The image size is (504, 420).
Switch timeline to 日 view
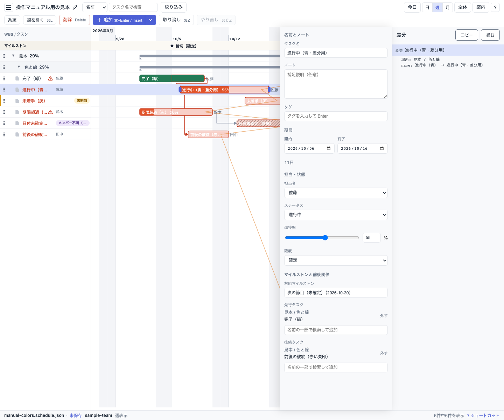click(427, 7)
